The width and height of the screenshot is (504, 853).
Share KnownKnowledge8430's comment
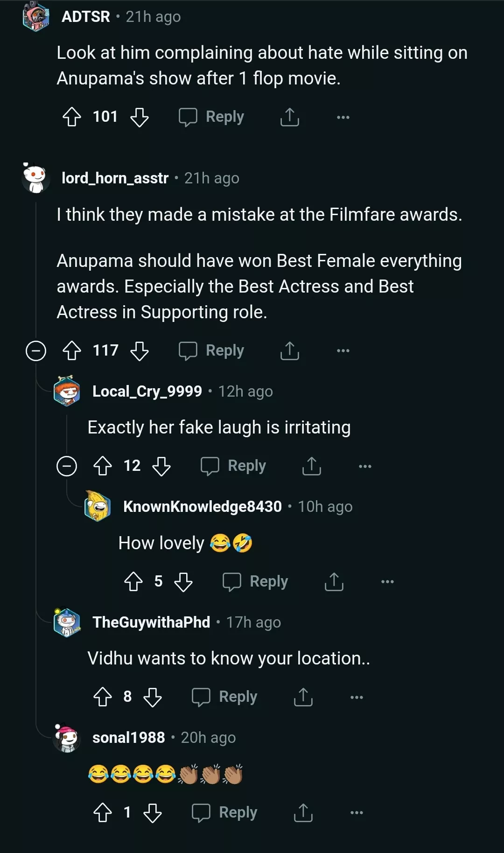(x=334, y=581)
